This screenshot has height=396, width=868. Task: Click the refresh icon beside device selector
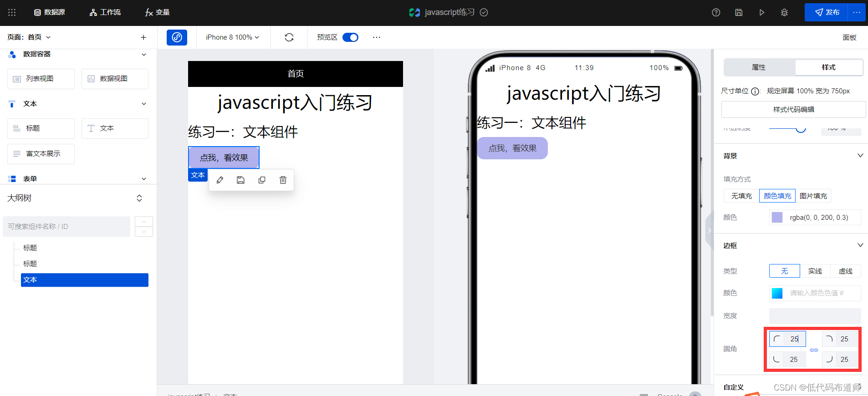[289, 37]
